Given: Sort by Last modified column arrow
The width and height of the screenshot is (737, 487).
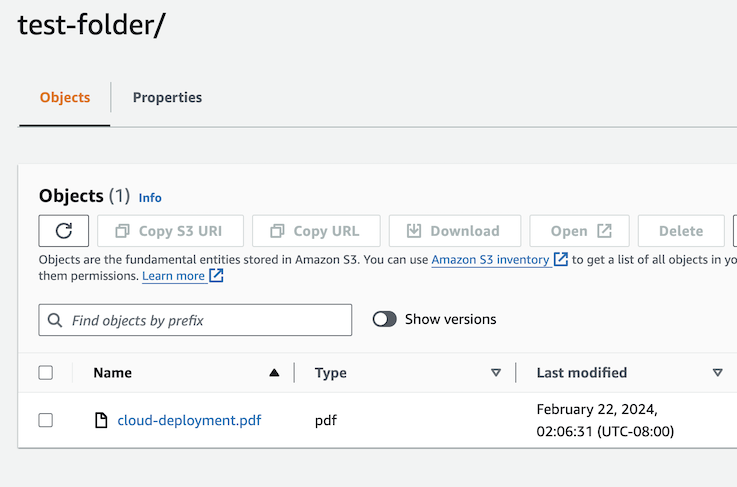Looking at the screenshot, I should click(x=717, y=373).
